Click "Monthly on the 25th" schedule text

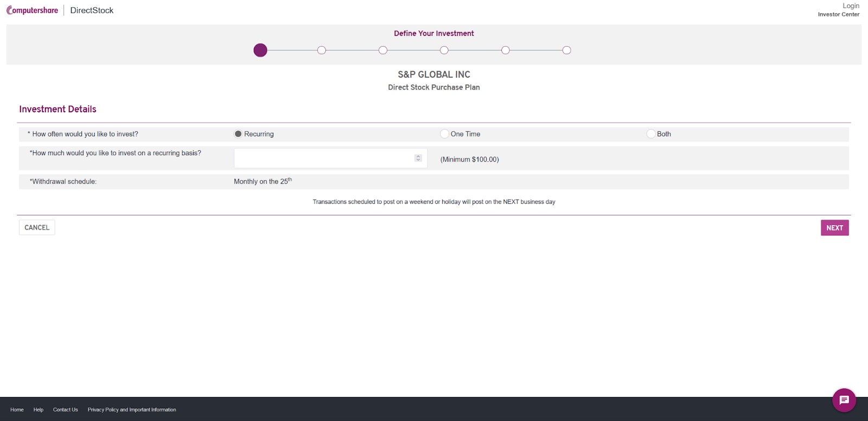263,181
